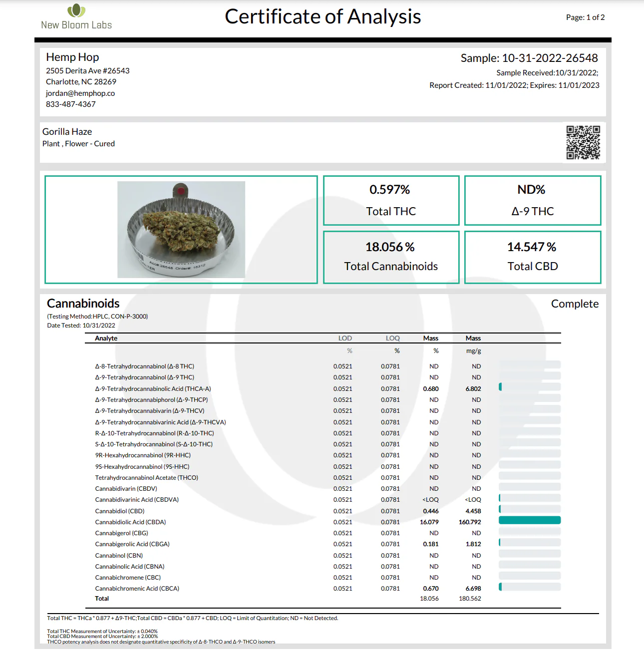Click the S-Δ-10-THC analyte name

154,444
